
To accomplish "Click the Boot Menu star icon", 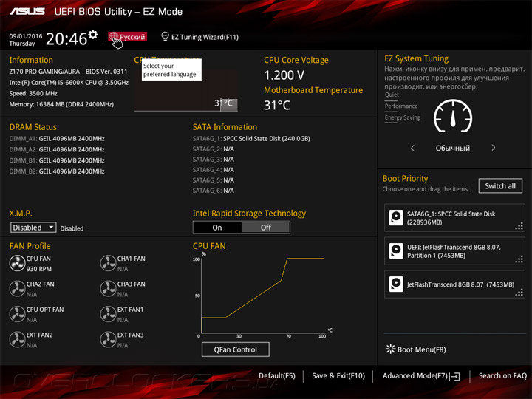I will click(391, 349).
